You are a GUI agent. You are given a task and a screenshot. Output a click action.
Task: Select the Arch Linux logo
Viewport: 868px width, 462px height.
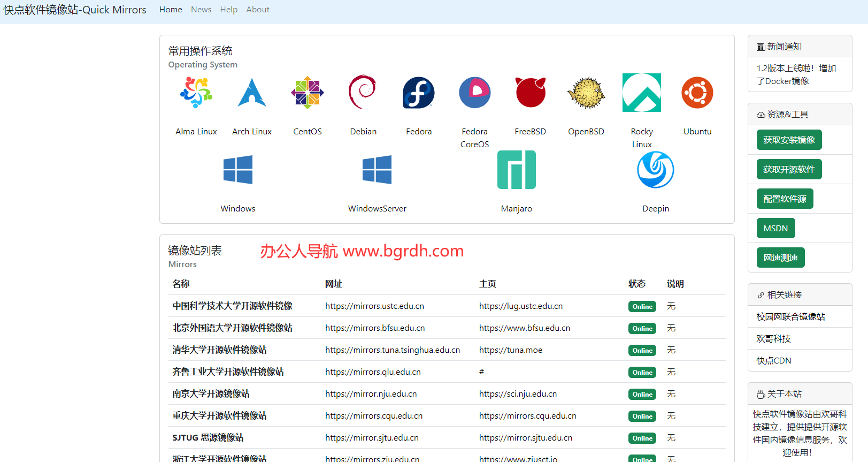[x=252, y=93]
